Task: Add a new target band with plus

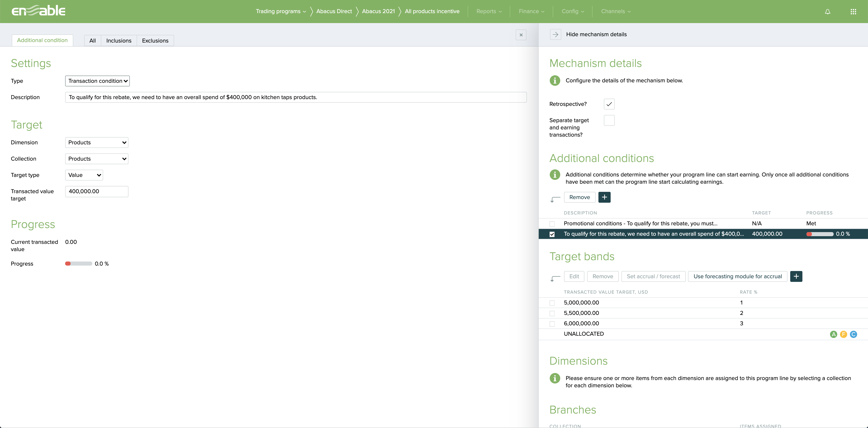Action: coord(796,276)
